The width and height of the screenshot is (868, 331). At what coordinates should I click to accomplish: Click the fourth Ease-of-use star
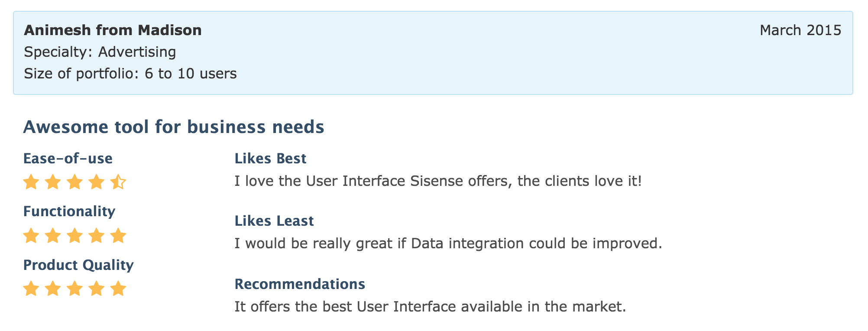(96, 182)
